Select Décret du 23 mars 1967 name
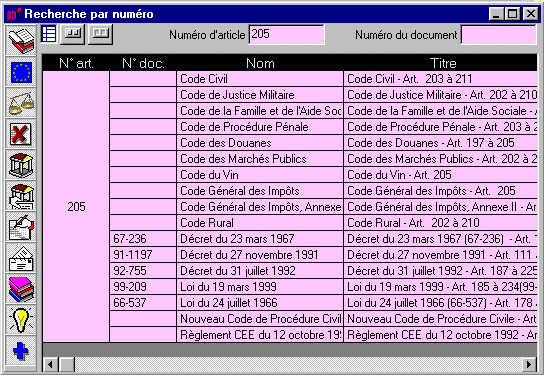Screen dimensions: 544x375 pyautogui.click(x=260, y=239)
